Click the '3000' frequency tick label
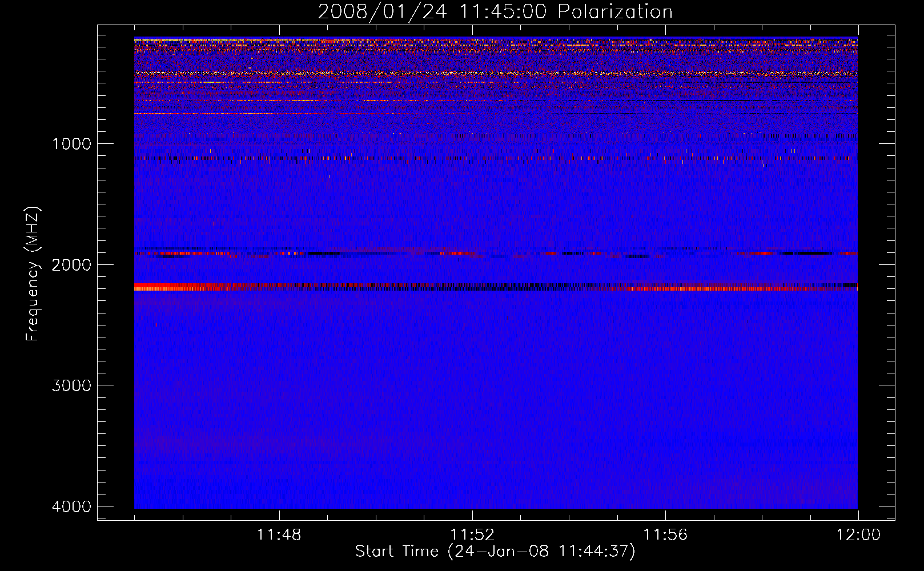924x571 pixels. coord(71,385)
